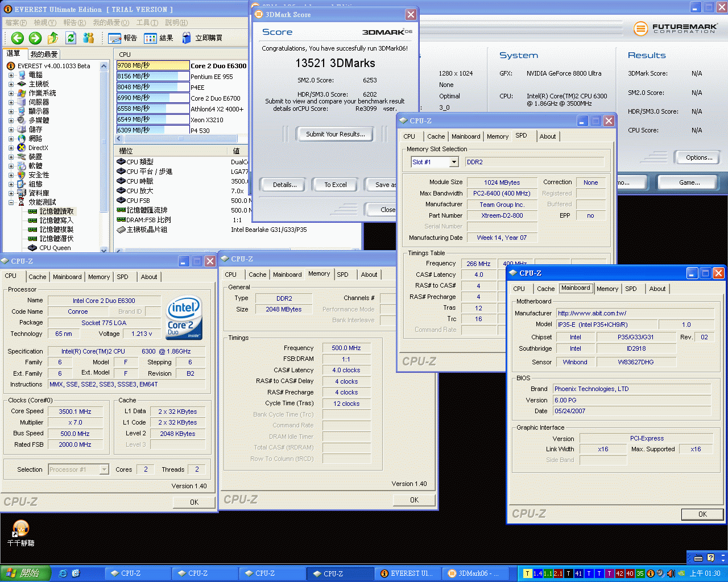Expand the 儲存 storage tree node
Viewport: 728px width, 582px height.
(x=11, y=130)
